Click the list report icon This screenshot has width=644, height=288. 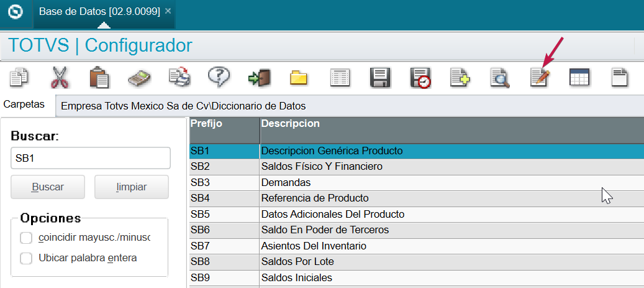click(x=340, y=77)
